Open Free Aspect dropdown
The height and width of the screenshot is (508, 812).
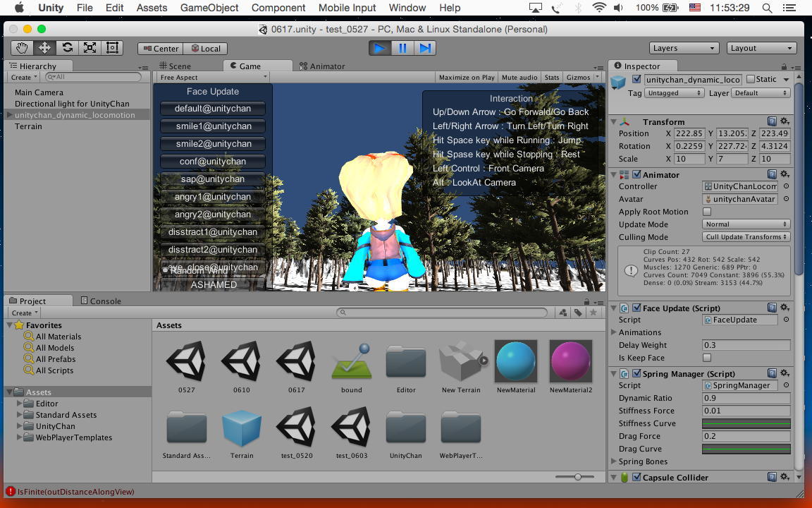tap(213, 77)
